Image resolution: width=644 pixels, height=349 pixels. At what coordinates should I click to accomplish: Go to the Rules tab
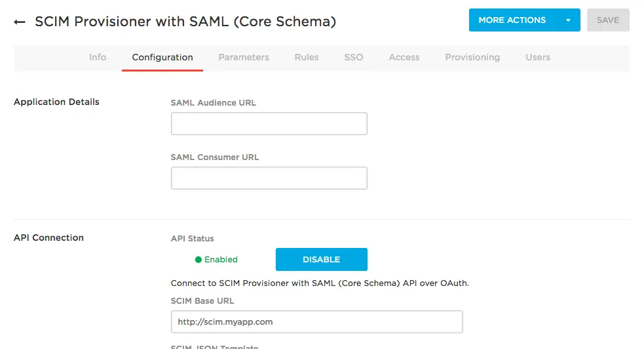click(x=307, y=57)
